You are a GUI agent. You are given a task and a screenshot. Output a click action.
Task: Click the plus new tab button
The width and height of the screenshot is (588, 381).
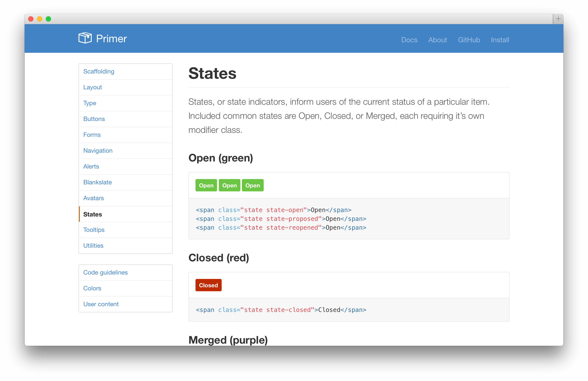click(558, 19)
